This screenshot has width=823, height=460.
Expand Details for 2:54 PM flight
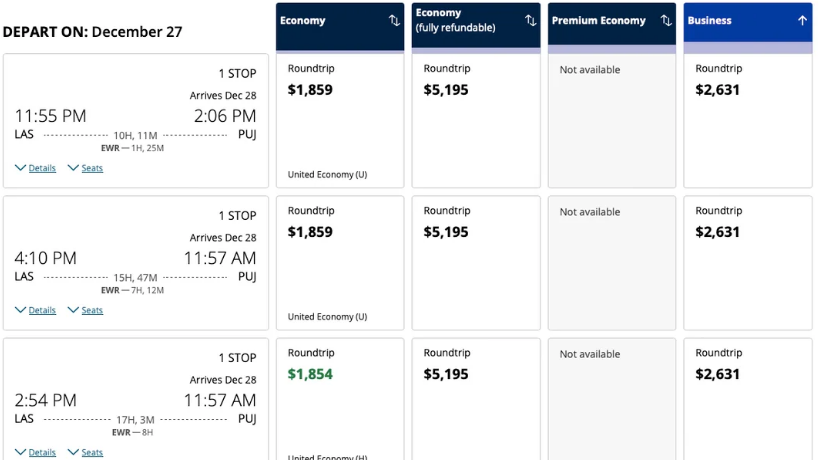(35, 452)
